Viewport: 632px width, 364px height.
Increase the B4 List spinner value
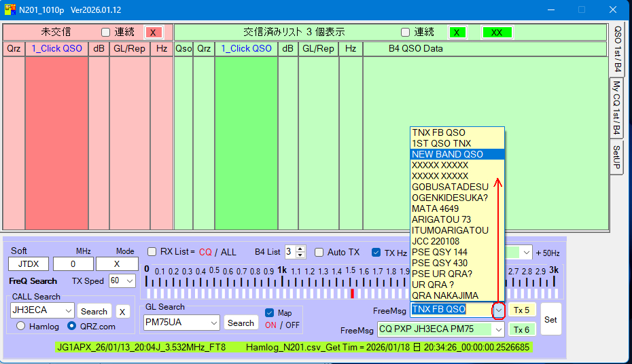point(301,249)
